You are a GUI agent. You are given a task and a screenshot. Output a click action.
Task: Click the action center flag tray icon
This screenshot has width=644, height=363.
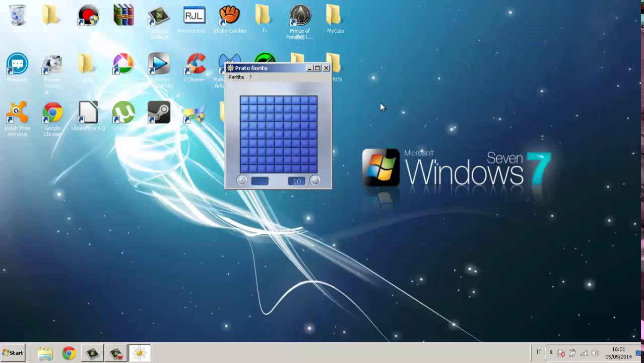click(x=561, y=353)
